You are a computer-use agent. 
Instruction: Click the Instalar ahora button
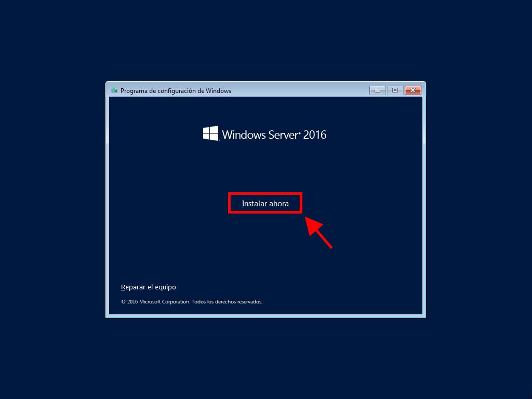tap(265, 204)
